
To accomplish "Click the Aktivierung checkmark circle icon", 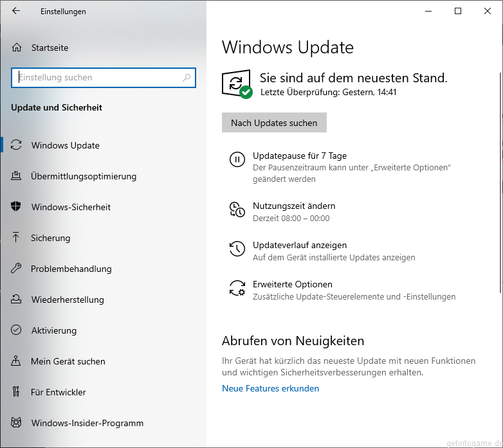I will click(x=16, y=330).
